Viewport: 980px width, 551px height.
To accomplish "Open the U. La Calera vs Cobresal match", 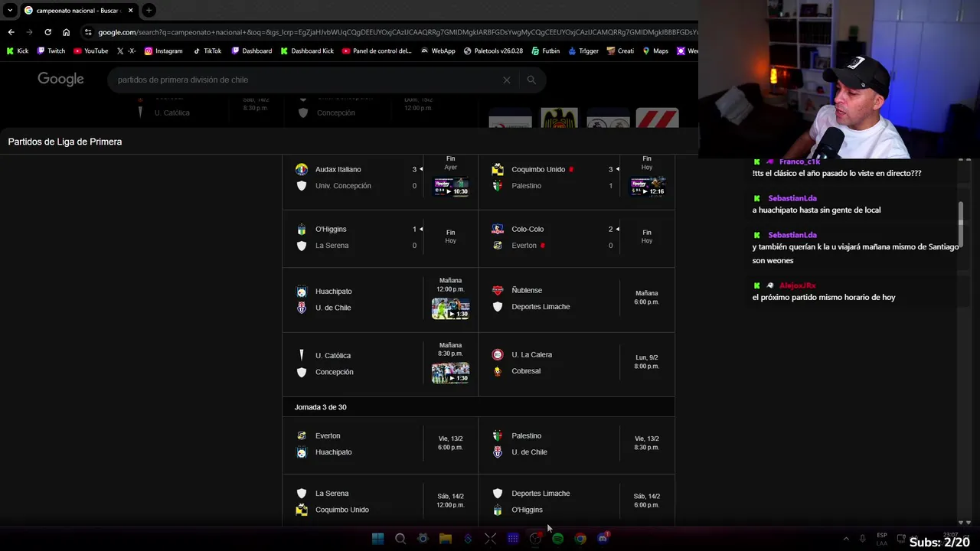I will 577,363.
